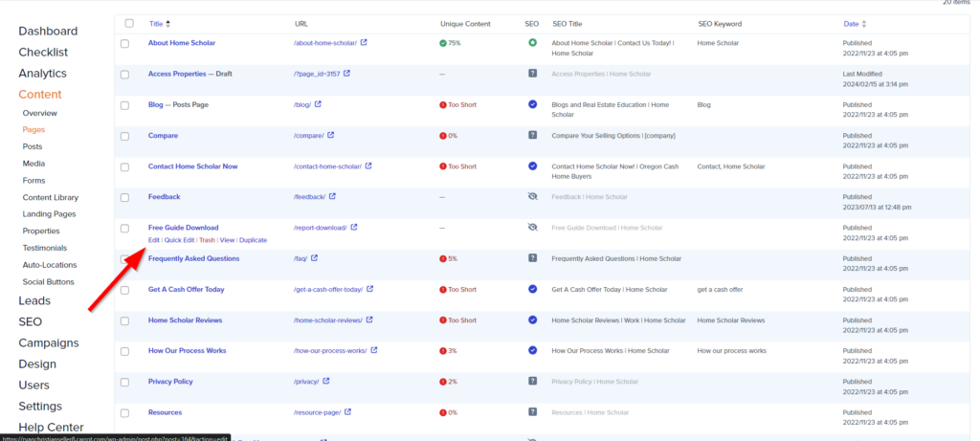Image resolution: width=980 pixels, height=441 pixels.
Task: Open external link icon beside /faq/ URL
Action: click(x=314, y=258)
